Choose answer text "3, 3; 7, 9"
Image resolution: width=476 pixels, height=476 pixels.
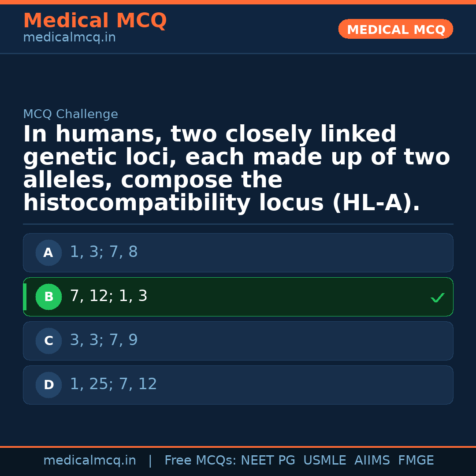pyautogui.click(x=104, y=341)
